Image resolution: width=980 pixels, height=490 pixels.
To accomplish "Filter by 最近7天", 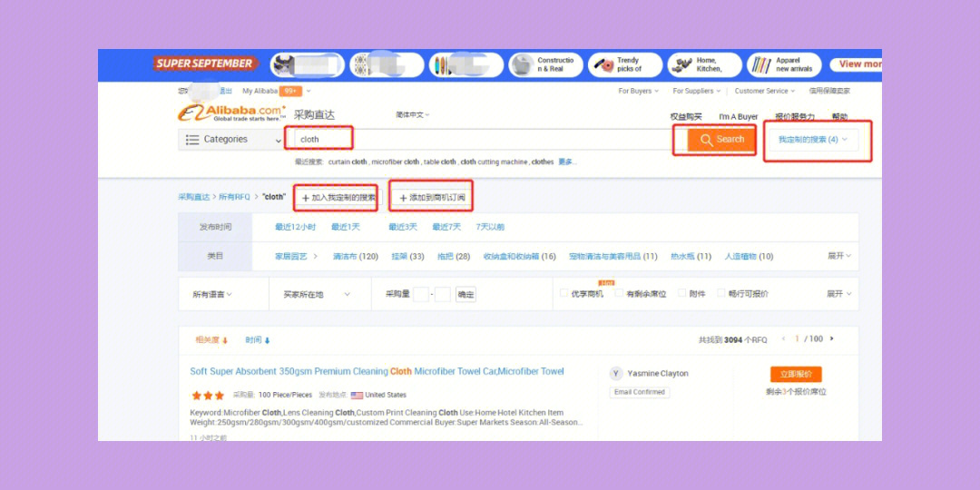I will pyautogui.click(x=446, y=228).
